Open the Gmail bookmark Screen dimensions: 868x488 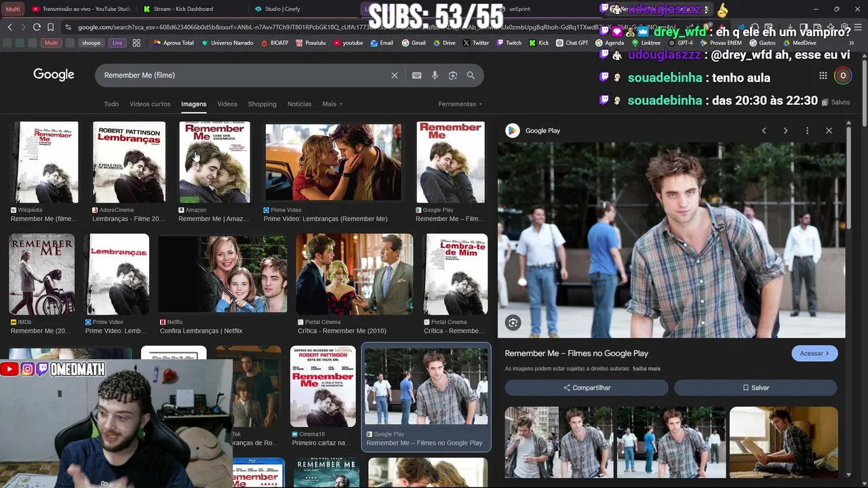coord(414,43)
